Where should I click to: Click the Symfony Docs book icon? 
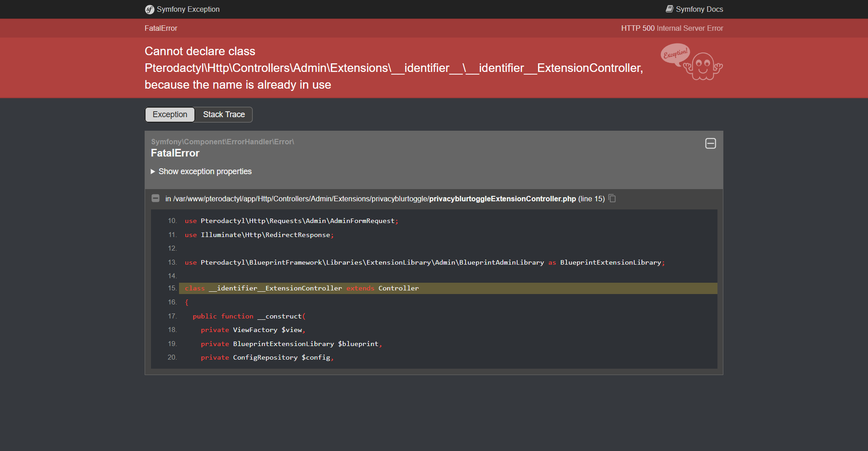[x=670, y=9]
